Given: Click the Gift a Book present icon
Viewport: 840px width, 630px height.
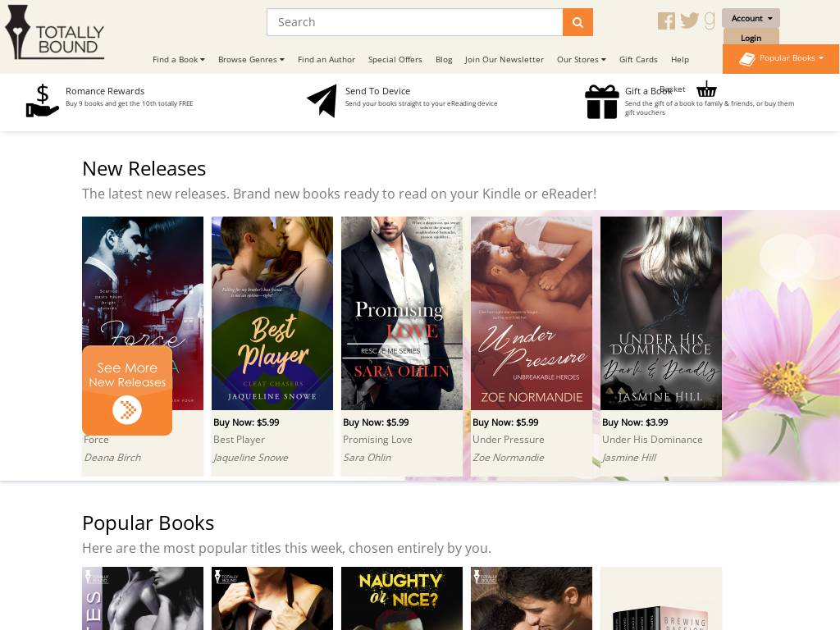Looking at the screenshot, I should point(601,101).
